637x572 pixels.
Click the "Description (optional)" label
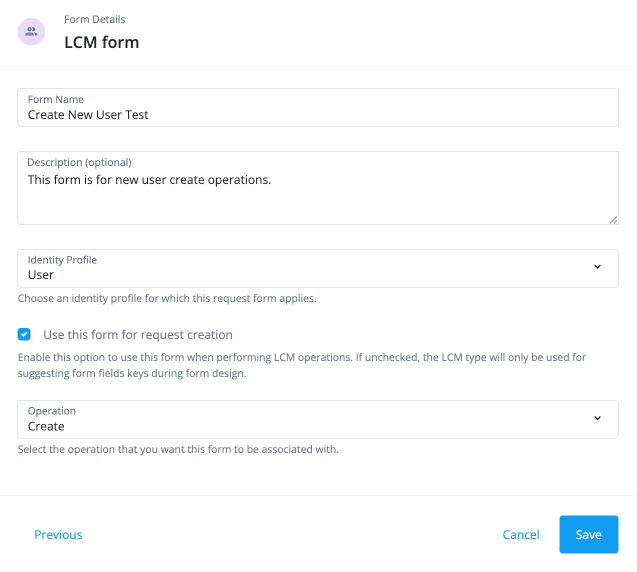[x=80, y=162]
